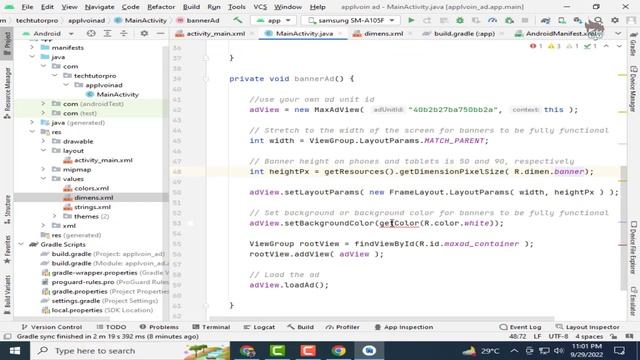Viewport: 640px width, 360px height.
Task: Hide the Project panel minus icon
Action: (x=160, y=33)
